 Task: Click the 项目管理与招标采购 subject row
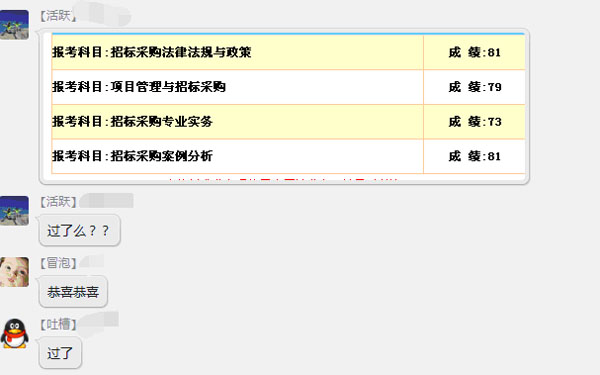238,87
